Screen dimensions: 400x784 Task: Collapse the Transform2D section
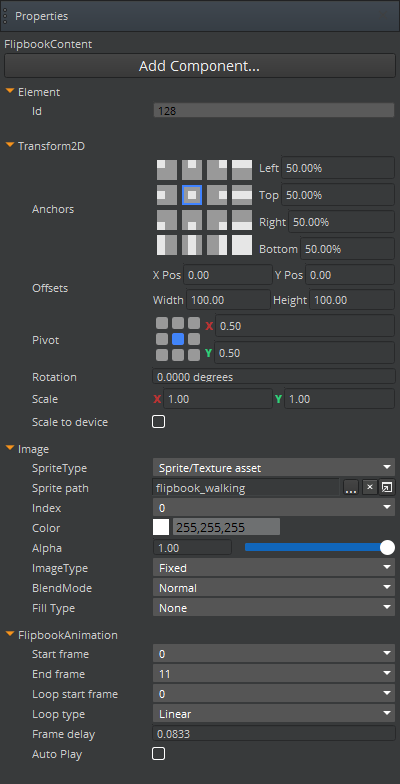coord(10,146)
